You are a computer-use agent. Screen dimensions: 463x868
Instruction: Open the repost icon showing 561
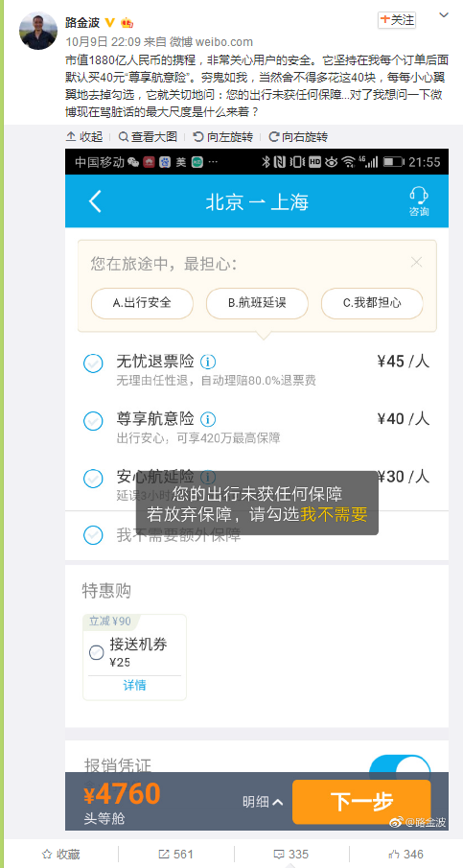pos(175,854)
